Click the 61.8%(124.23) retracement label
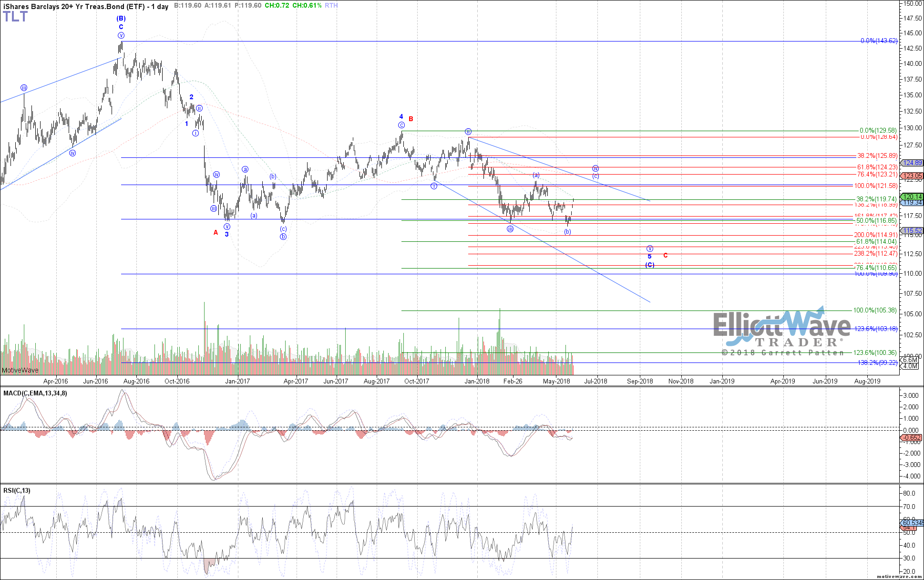The height and width of the screenshot is (580, 924). coord(877,167)
